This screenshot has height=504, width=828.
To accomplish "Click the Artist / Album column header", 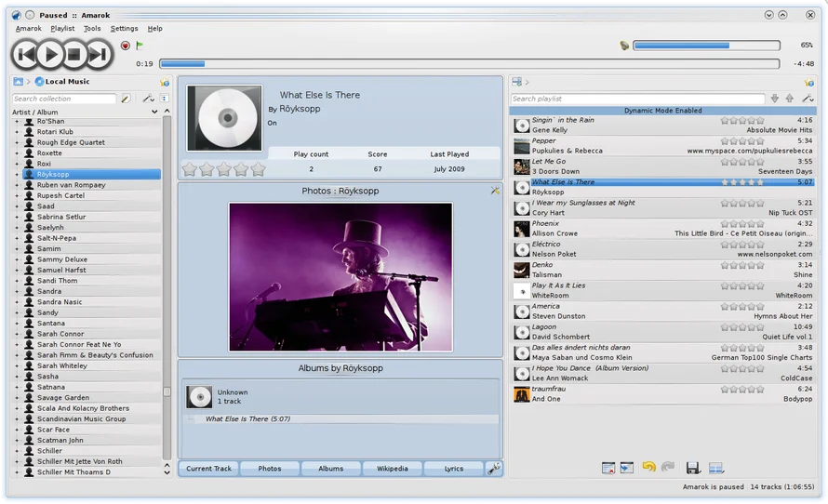I will (x=85, y=112).
